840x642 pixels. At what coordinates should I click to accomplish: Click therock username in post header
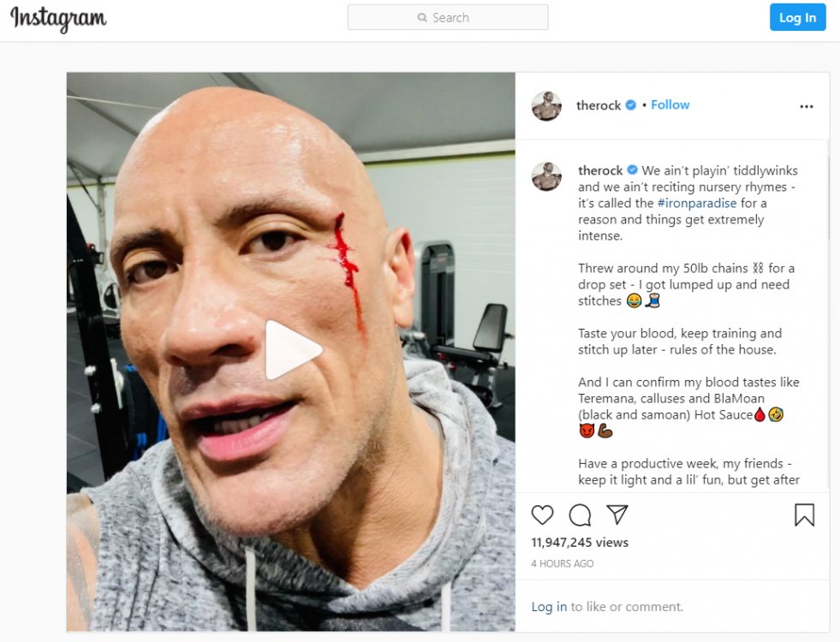click(x=599, y=105)
